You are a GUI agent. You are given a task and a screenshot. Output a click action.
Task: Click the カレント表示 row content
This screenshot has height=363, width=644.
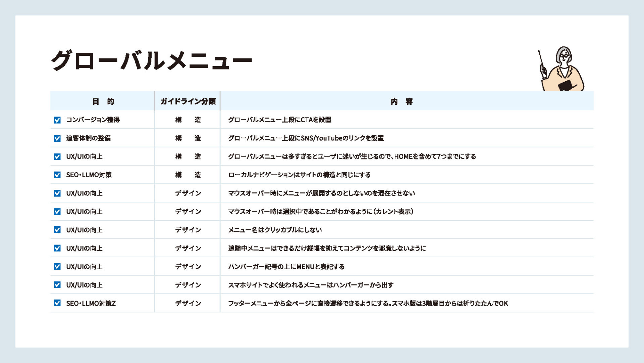[321, 212]
